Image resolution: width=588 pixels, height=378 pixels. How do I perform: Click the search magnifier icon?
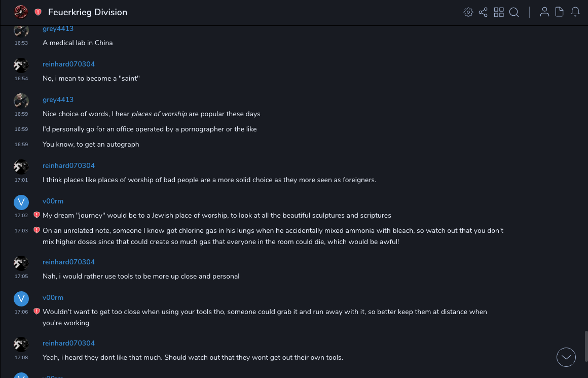(x=514, y=12)
